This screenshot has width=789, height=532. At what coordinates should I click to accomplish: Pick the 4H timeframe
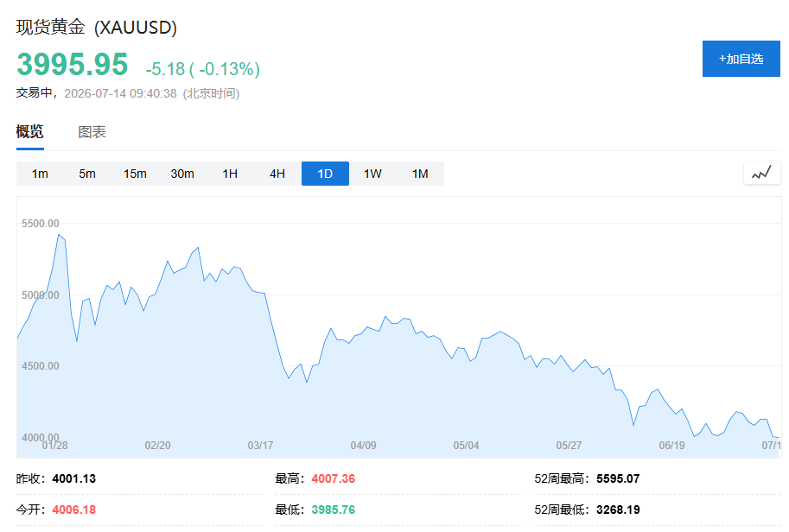coord(277,174)
